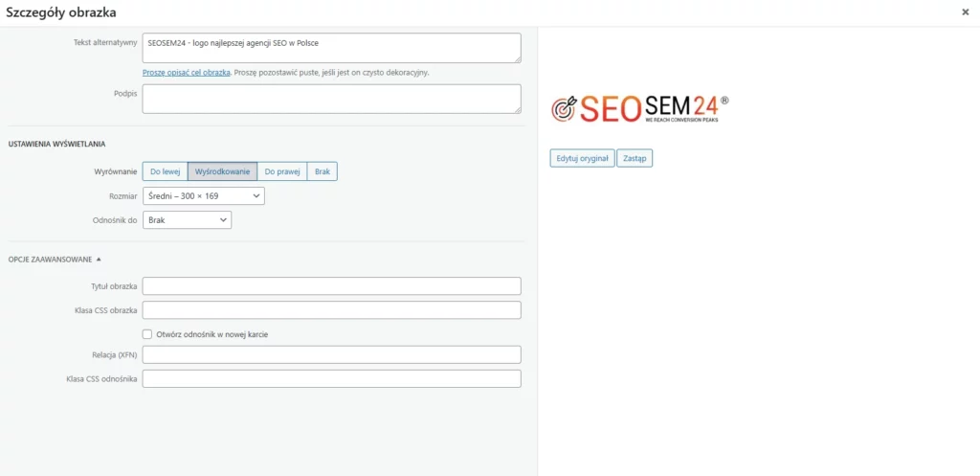Close the Szczegóły obrazka dialog
Viewport: 980px width, 476px height.
point(965,11)
